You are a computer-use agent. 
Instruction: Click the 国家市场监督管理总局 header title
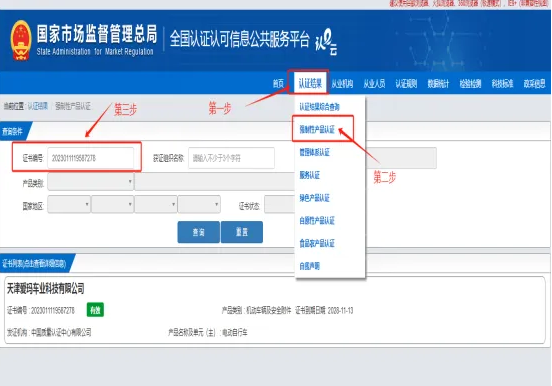97,34
